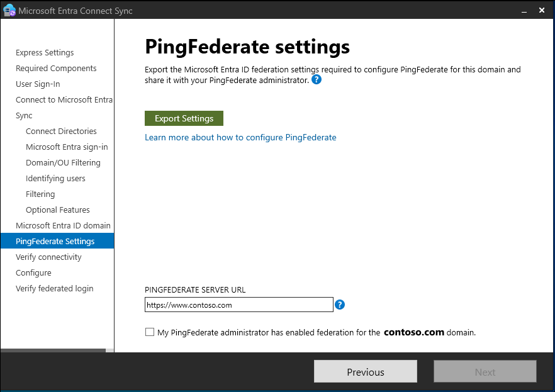
Task: Select the Domain/OU Filtering sub-step
Action: pos(63,163)
